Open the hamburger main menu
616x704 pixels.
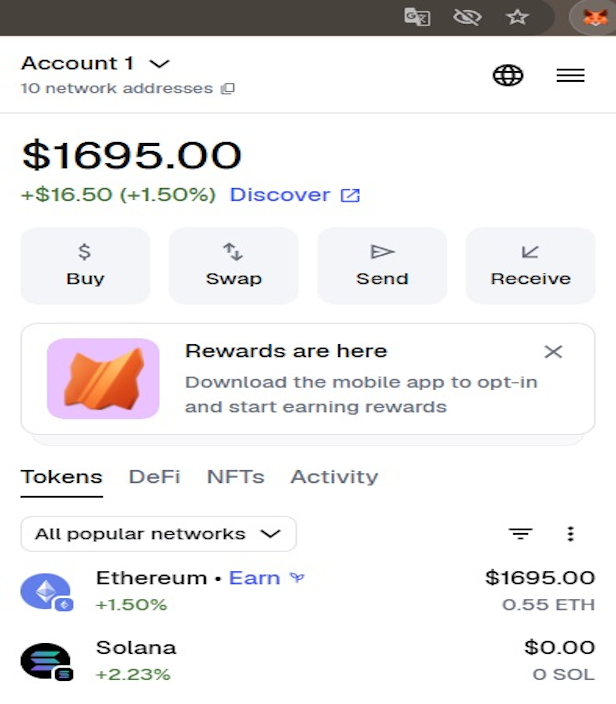pos(570,75)
